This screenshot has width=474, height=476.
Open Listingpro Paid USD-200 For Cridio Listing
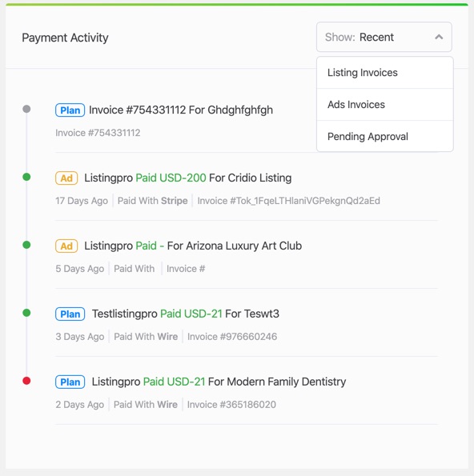pyautogui.click(x=188, y=178)
